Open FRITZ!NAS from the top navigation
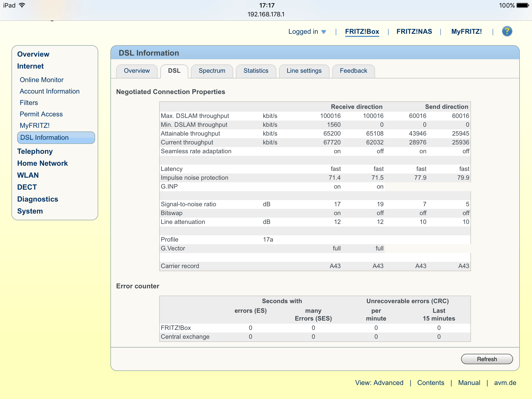This screenshot has width=532, height=399. pyautogui.click(x=414, y=31)
